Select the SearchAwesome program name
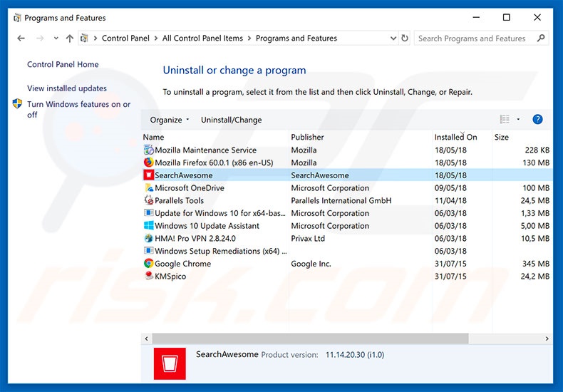The image size is (563, 392). pyautogui.click(x=183, y=175)
